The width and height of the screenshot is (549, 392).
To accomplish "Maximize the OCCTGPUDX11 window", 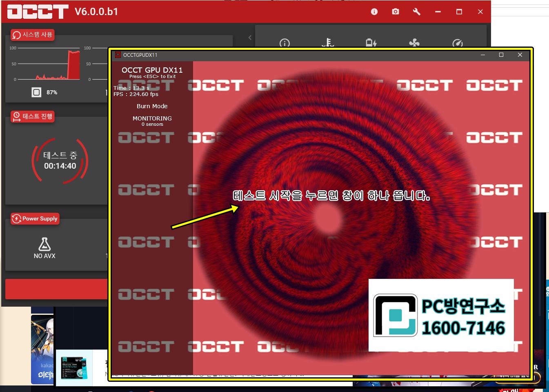I will point(501,55).
